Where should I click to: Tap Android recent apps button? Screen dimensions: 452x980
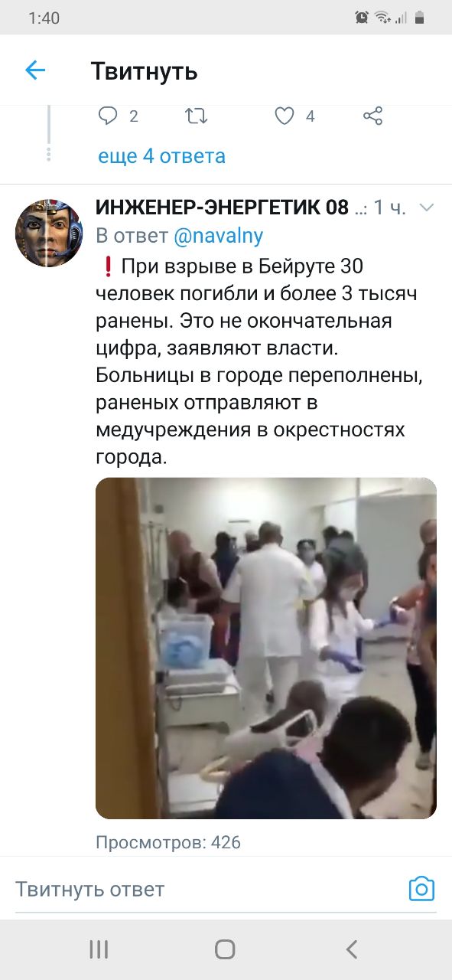99,950
